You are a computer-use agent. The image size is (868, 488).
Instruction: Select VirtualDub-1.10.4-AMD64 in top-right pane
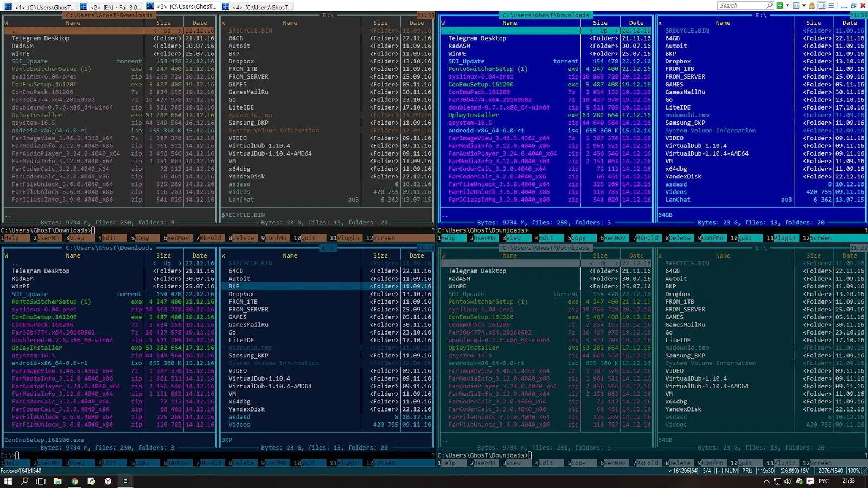tap(706, 153)
